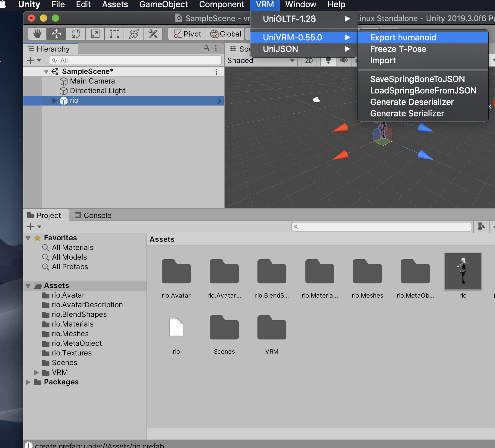Screen dimensions: 495x448
Task: Open the GameObject menu
Action: click(163, 5)
